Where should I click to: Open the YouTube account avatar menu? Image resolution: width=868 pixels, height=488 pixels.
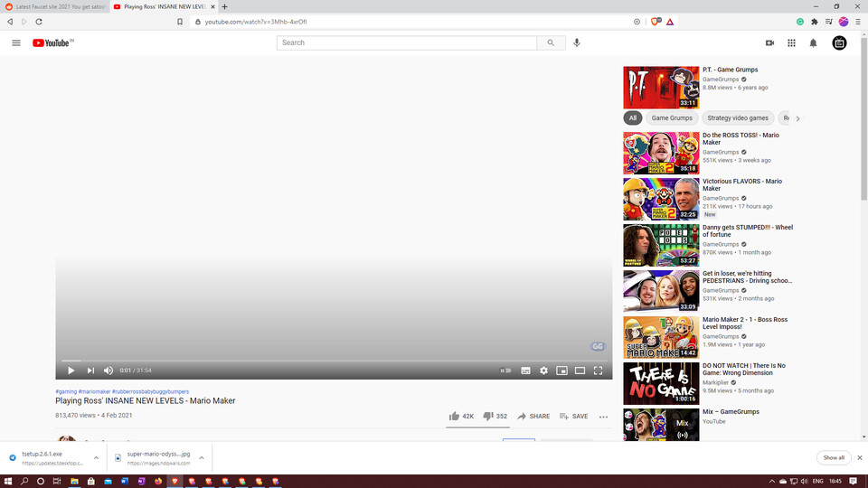coord(839,42)
